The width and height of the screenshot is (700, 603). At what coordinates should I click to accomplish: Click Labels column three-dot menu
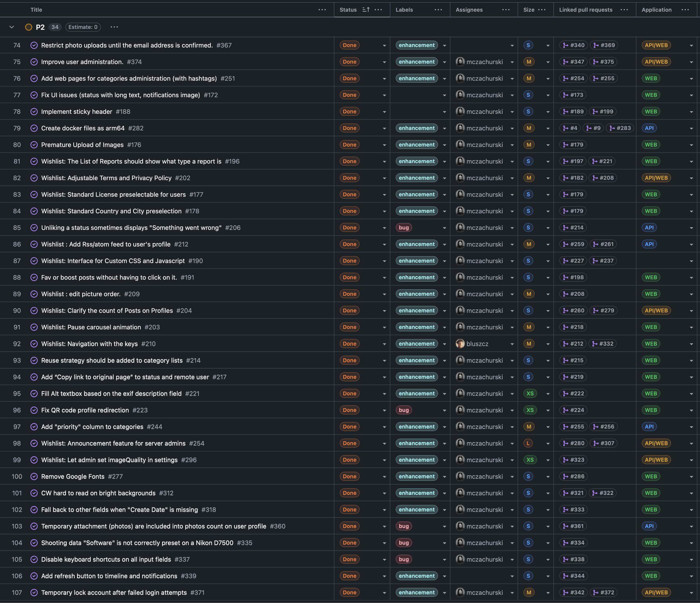tap(438, 10)
